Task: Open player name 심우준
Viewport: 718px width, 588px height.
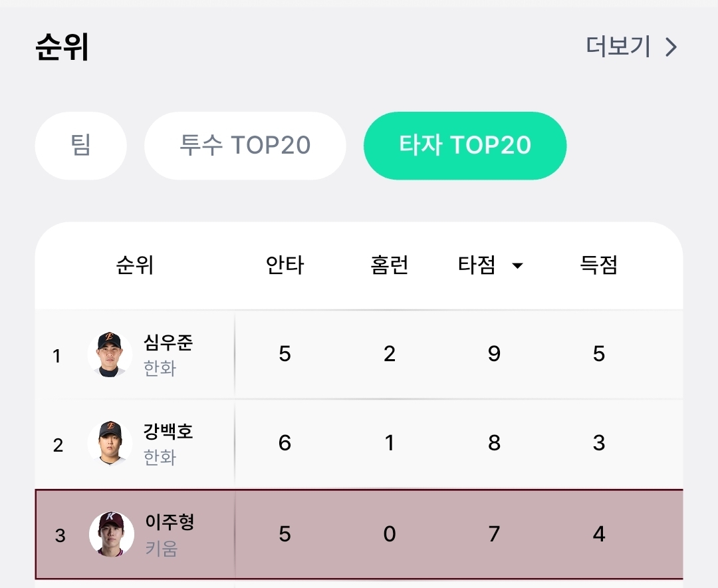Action: 168,343
